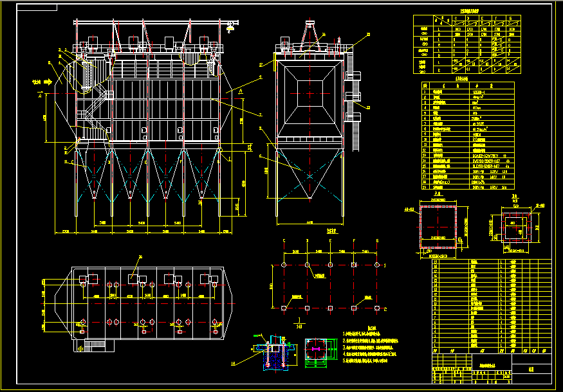The height and width of the screenshot is (392, 563).
Task: Select axis label F in column layout plan
Action: 354,241
